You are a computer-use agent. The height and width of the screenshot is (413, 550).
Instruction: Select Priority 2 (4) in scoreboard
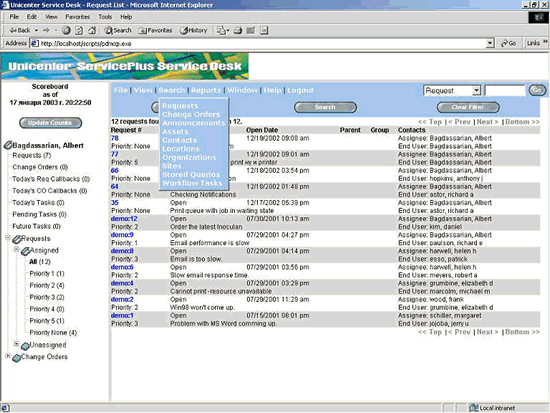point(47,285)
